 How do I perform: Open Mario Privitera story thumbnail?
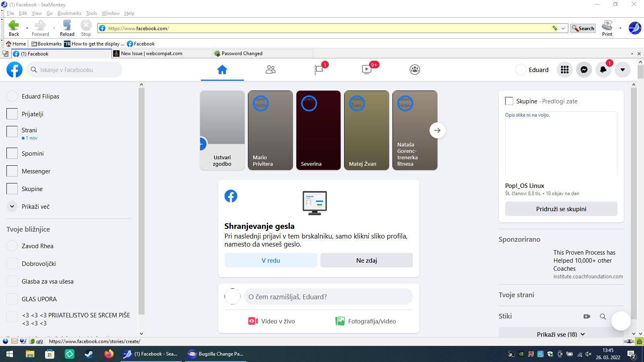click(x=270, y=130)
